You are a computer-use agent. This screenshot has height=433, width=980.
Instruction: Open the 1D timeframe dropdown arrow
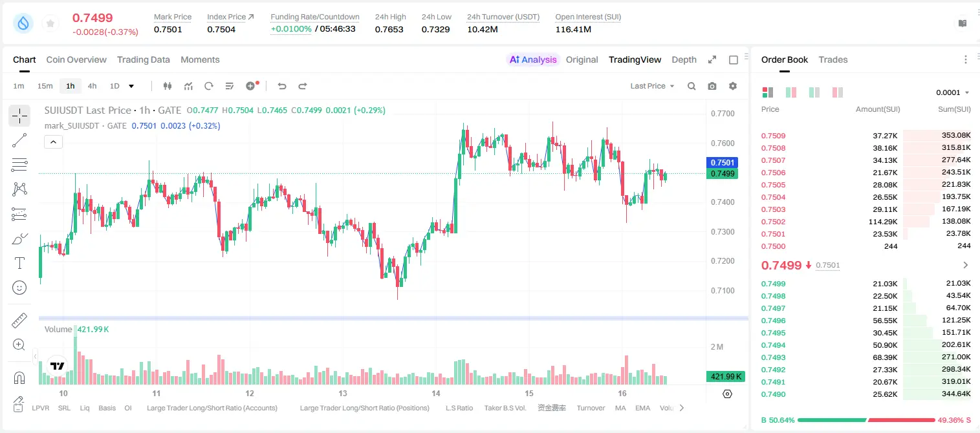[x=131, y=86]
